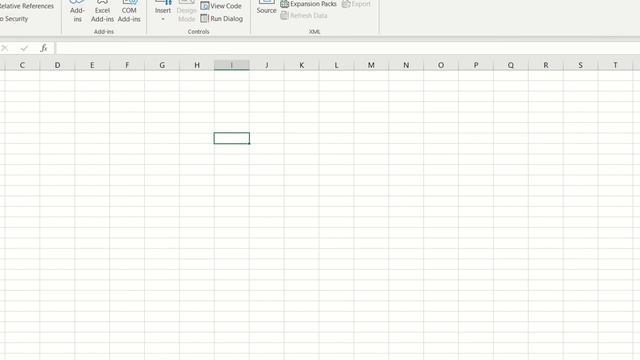This screenshot has width=640, height=360.
Task: Click the formula bar Enter checkmark icon
Action: (x=24, y=48)
